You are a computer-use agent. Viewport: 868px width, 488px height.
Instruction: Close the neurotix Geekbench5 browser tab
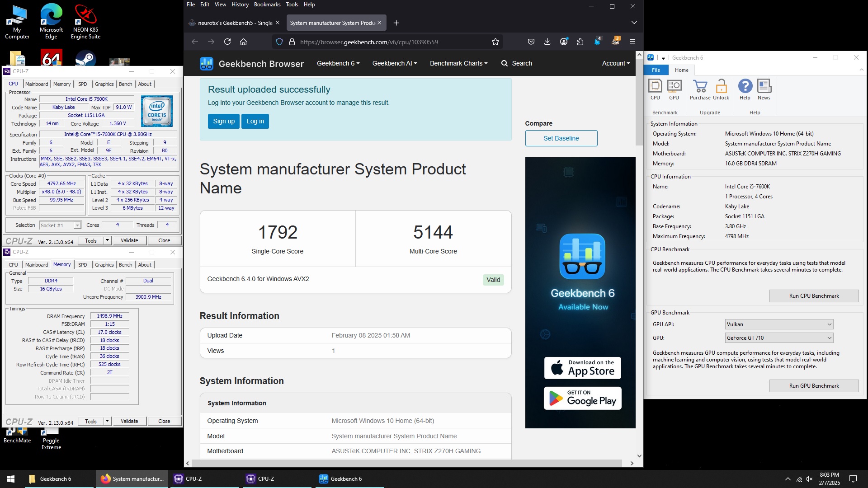point(278,23)
